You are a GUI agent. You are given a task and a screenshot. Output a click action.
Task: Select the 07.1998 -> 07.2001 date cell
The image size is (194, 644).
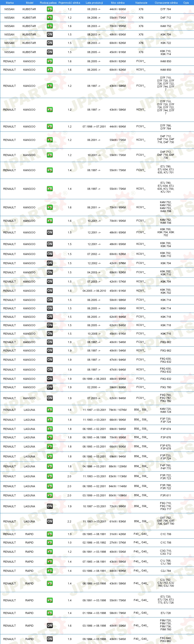[x=94, y=127]
